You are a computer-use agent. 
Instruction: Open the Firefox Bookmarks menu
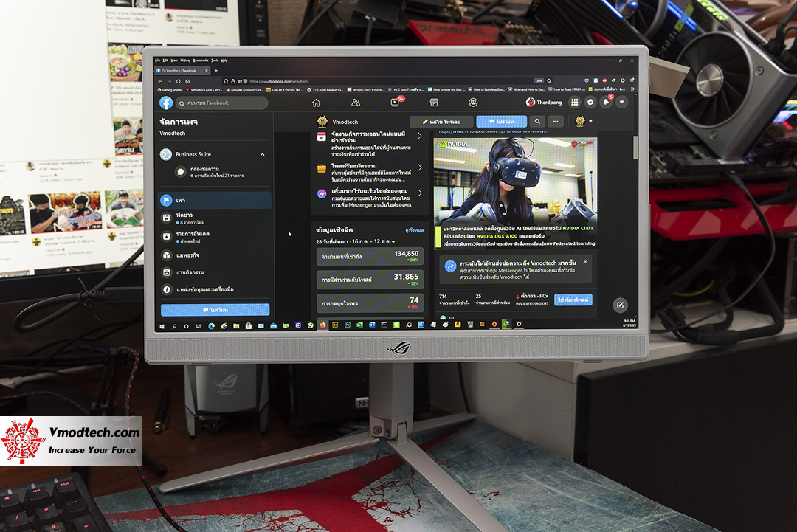201,61
